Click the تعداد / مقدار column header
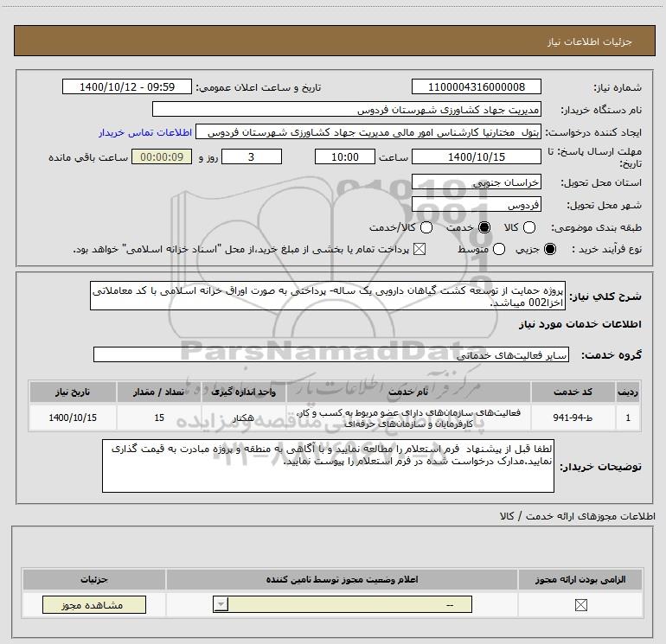The width and height of the screenshot is (666, 644). coord(159,392)
